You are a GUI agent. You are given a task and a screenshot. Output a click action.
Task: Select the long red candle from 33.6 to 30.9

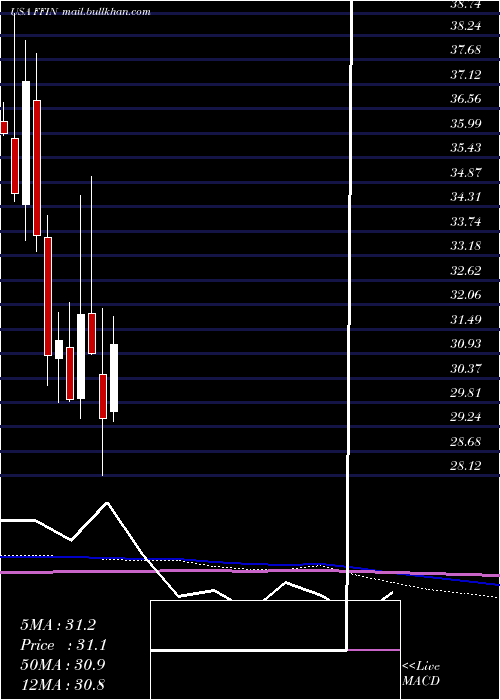(48, 296)
